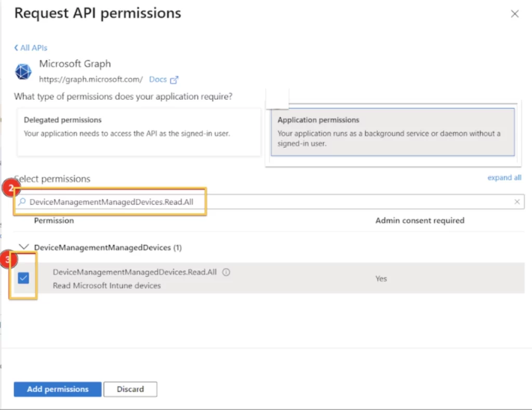
Task: Uncheck the DeviceManagementManagedDevices.Read.All checkbox
Action: (x=23, y=279)
